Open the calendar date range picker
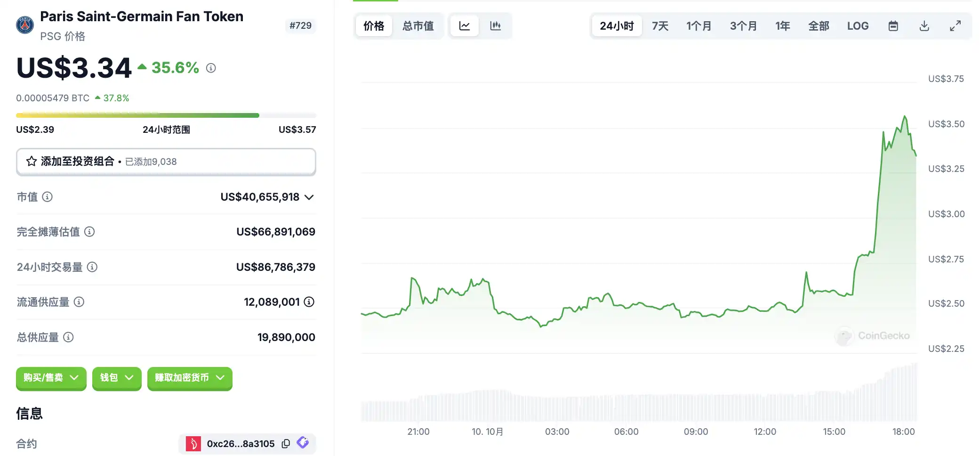Image resolution: width=980 pixels, height=456 pixels. tap(893, 26)
